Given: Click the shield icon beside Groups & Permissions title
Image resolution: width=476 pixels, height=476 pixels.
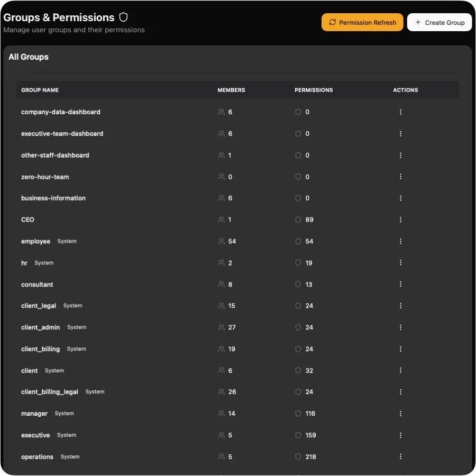Looking at the screenshot, I should pyautogui.click(x=124, y=17).
